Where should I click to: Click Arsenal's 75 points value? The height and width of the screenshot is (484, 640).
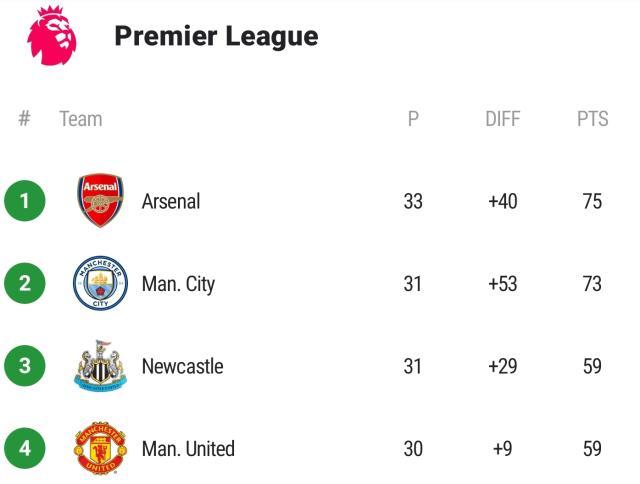click(x=592, y=201)
